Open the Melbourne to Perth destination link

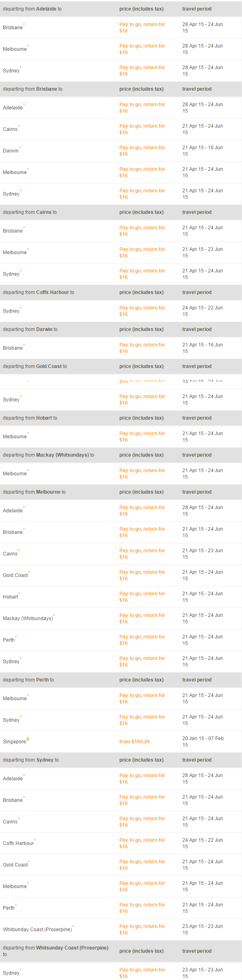point(9,640)
